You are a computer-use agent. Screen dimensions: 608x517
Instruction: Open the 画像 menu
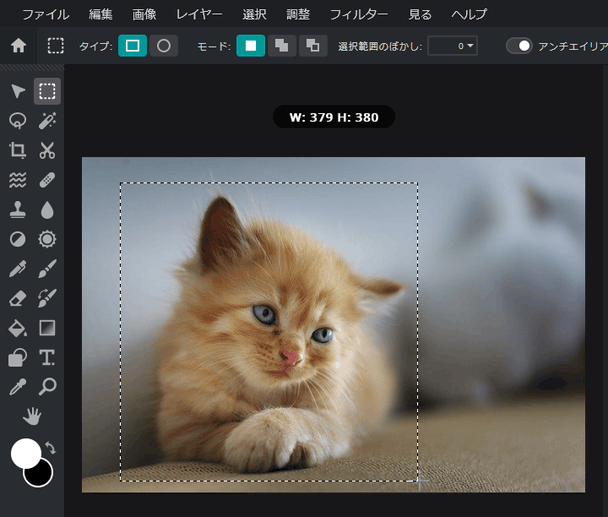coord(144,14)
